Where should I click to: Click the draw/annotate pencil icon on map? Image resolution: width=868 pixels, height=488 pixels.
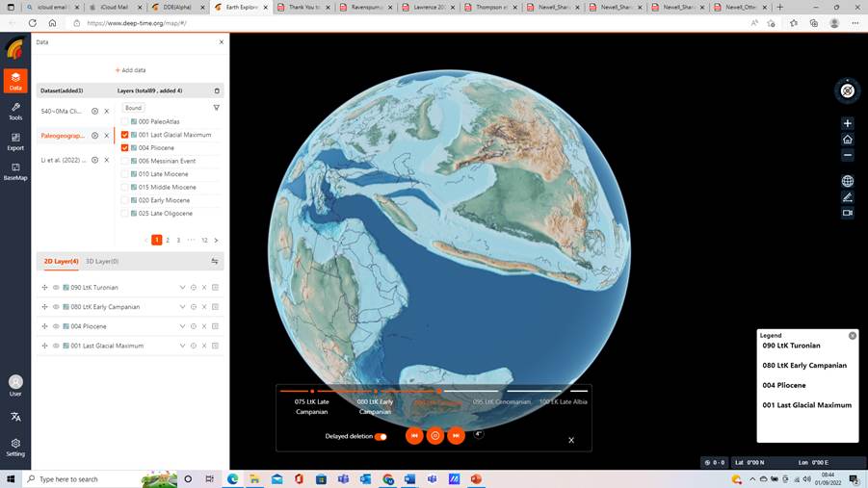pos(847,197)
